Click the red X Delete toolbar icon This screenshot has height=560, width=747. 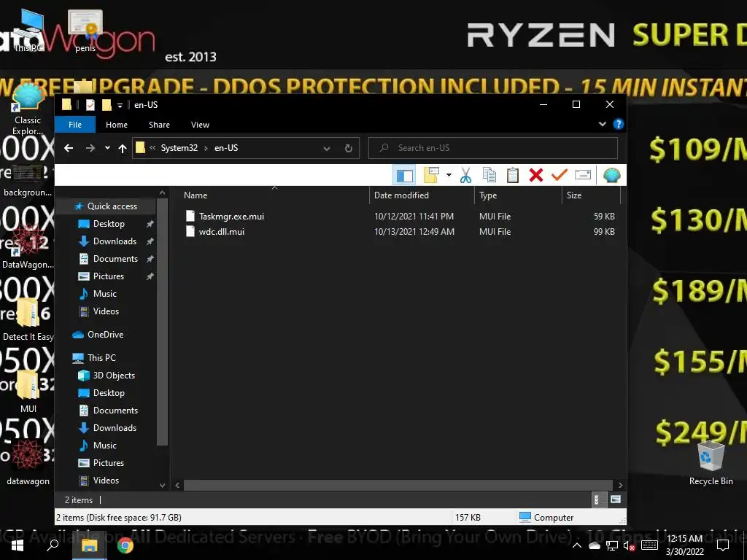pos(536,175)
